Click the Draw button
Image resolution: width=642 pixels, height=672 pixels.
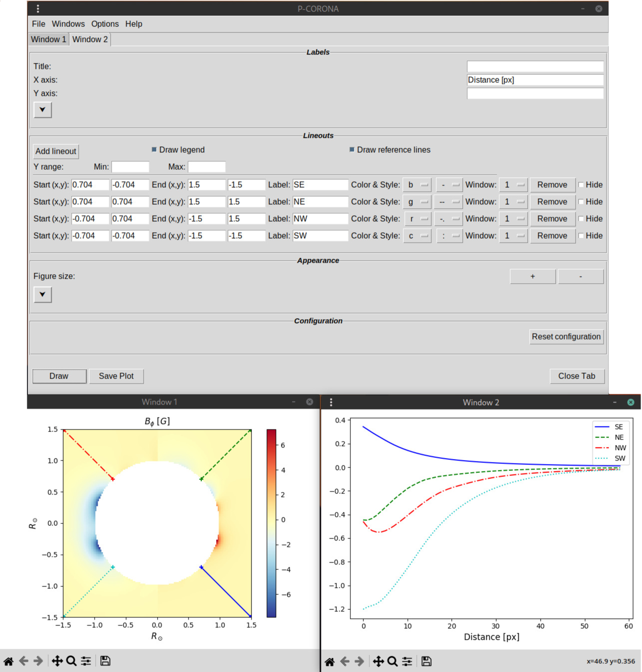click(59, 376)
